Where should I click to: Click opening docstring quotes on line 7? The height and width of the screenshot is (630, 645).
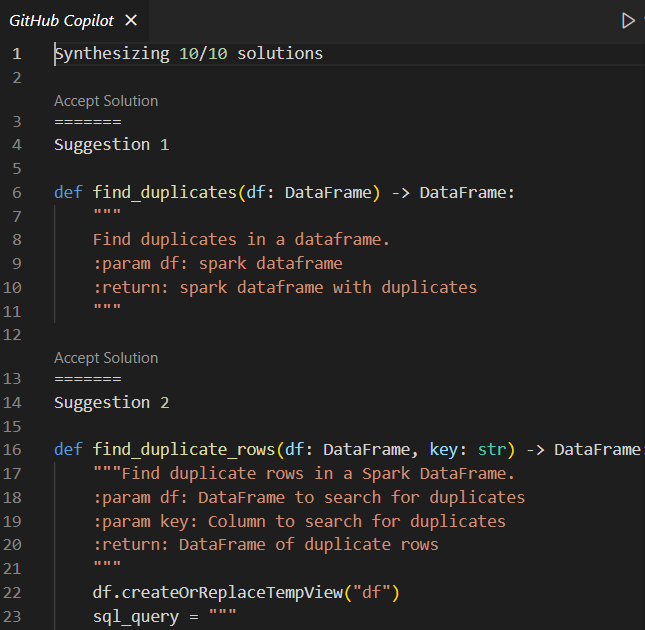[107, 213]
